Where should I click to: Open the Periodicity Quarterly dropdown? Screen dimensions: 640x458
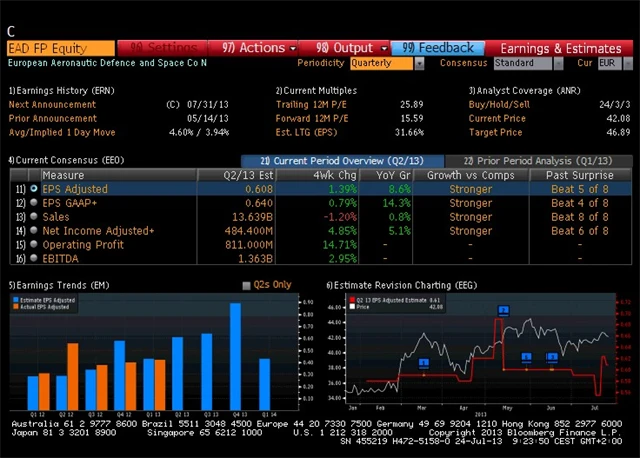click(388, 63)
